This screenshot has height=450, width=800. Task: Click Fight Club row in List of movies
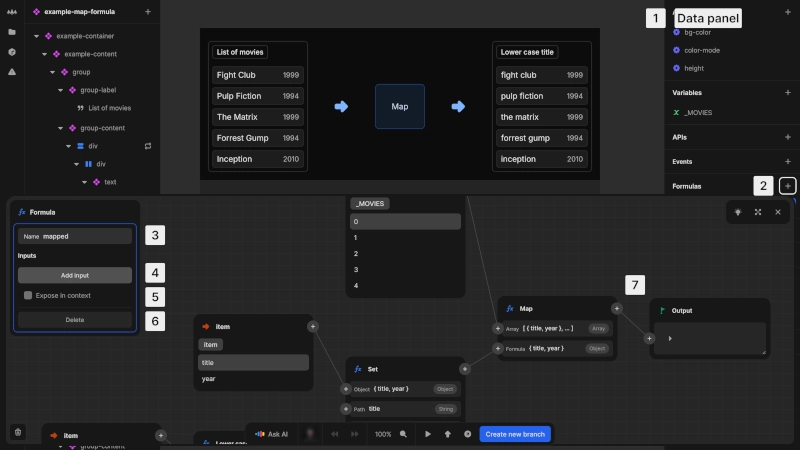(258, 75)
